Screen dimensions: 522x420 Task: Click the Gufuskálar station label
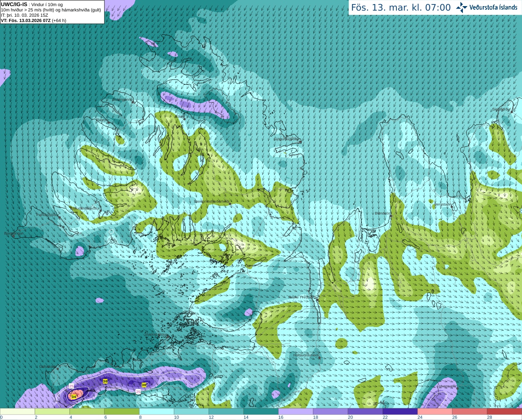[48, 366]
